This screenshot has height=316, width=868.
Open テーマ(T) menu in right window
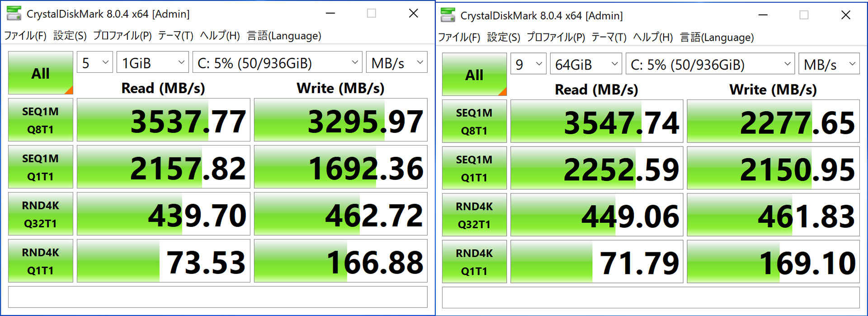point(609,37)
